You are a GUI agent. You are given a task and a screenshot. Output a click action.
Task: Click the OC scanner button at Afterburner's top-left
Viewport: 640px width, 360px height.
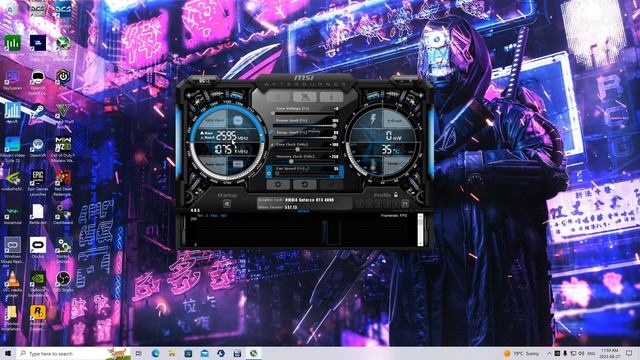tap(204, 81)
